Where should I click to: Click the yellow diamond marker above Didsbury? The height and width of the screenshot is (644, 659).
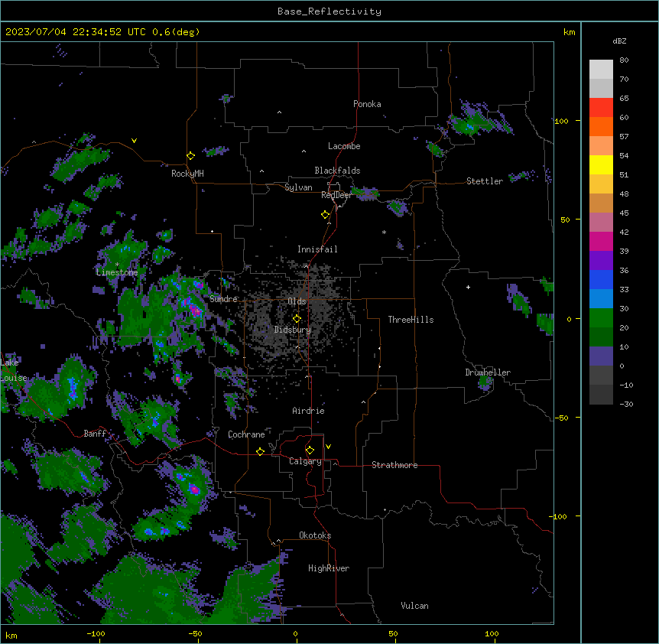click(x=297, y=319)
